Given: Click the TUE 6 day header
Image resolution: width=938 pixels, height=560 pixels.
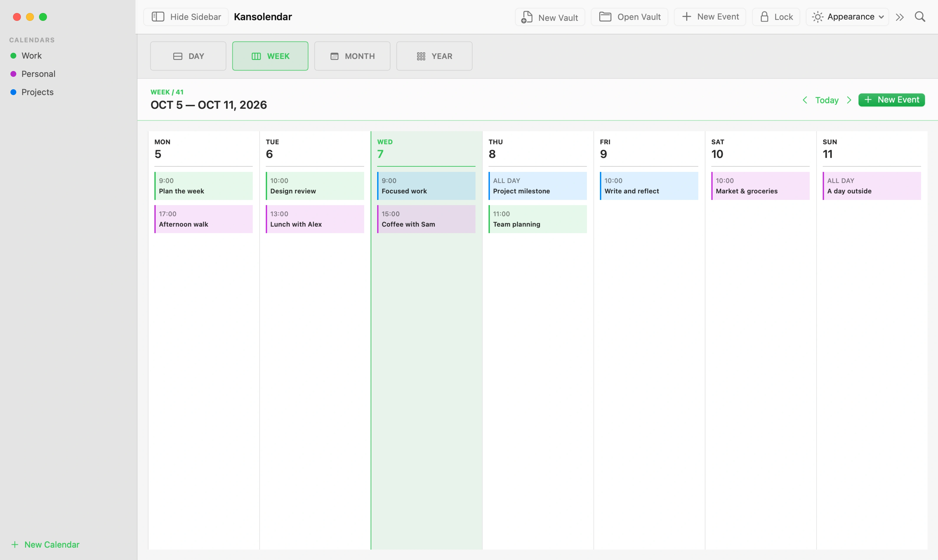Looking at the screenshot, I should [x=315, y=149].
